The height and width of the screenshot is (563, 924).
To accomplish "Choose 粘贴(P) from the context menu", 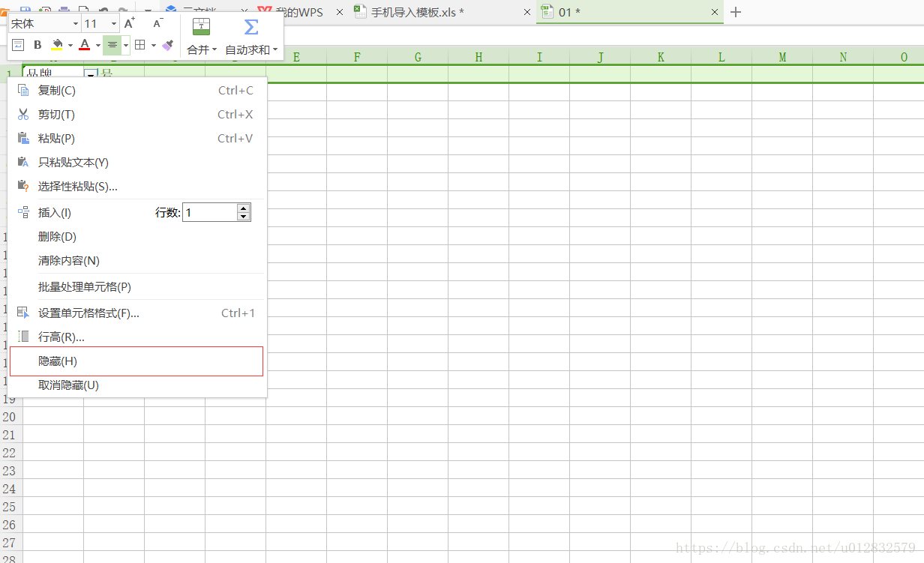I will [138, 139].
